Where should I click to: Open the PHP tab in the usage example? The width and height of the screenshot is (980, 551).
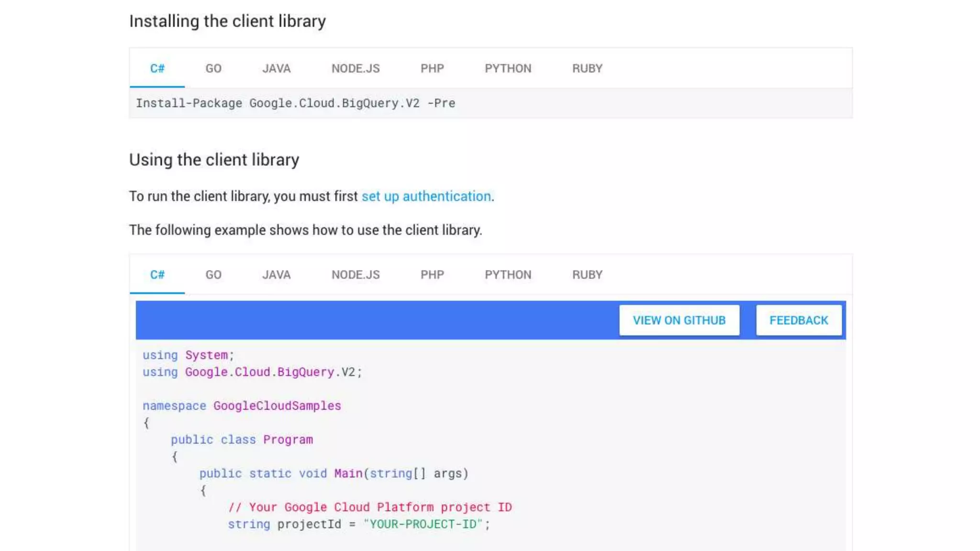432,275
